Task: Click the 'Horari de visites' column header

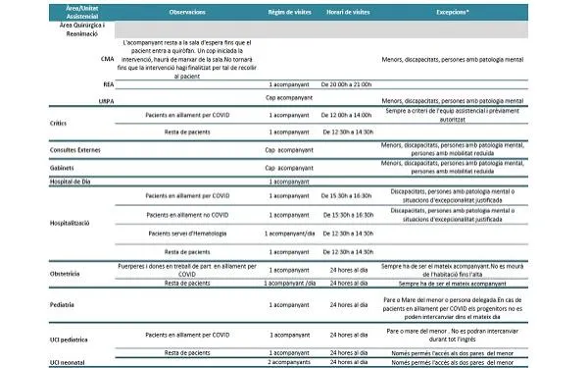Action: coord(348,12)
